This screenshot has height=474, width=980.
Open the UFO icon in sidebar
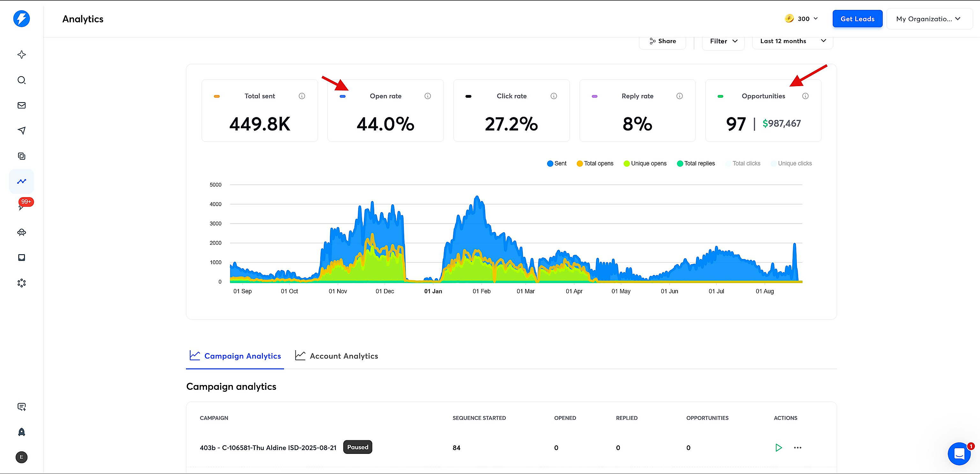coord(22,232)
